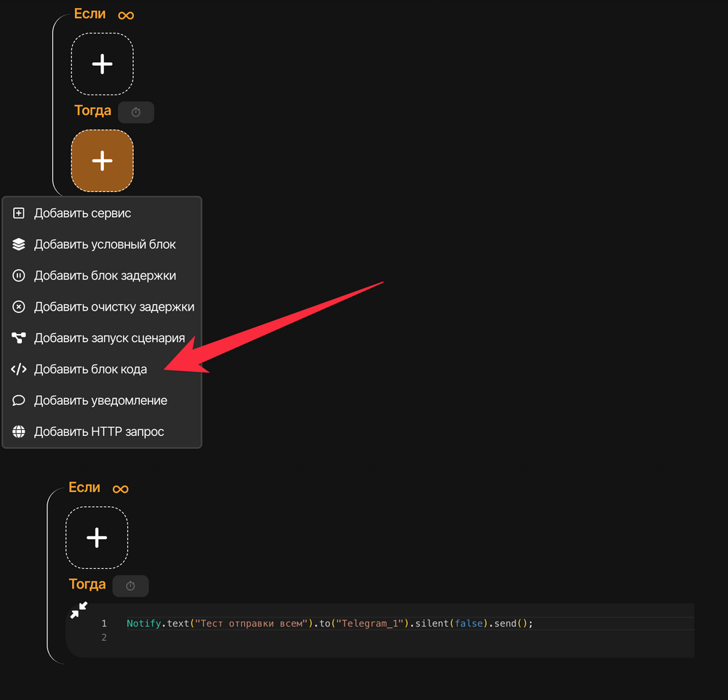Image resolution: width=728 pixels, height=700 pixels.
Task: Collapse the code editor with the arrows icon
Action: click(79, 610)
